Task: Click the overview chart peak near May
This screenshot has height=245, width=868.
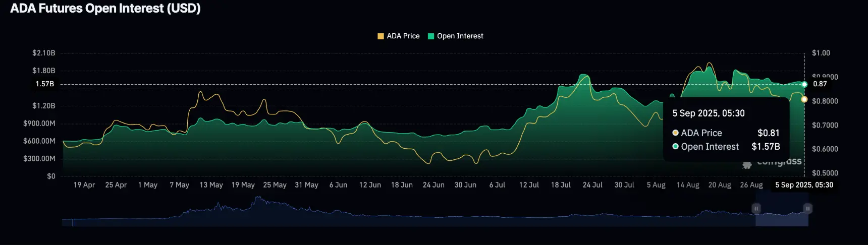Action: (x=258, y=199)
